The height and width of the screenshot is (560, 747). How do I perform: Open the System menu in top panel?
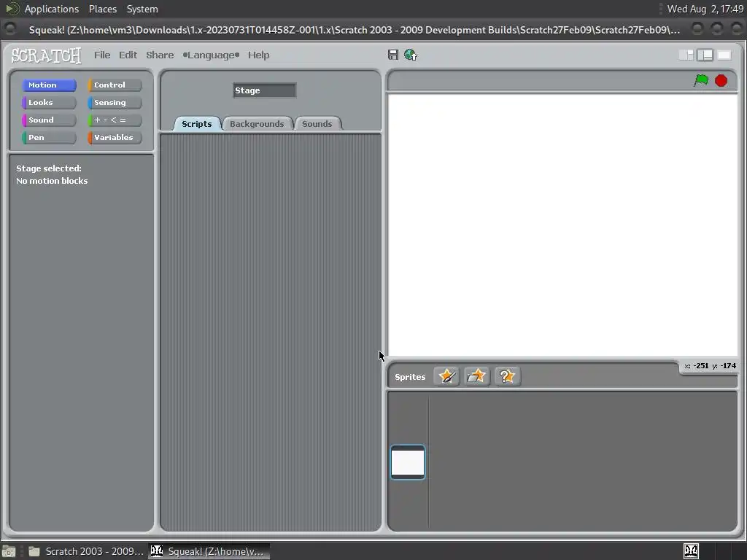click(x=142, y=9)
